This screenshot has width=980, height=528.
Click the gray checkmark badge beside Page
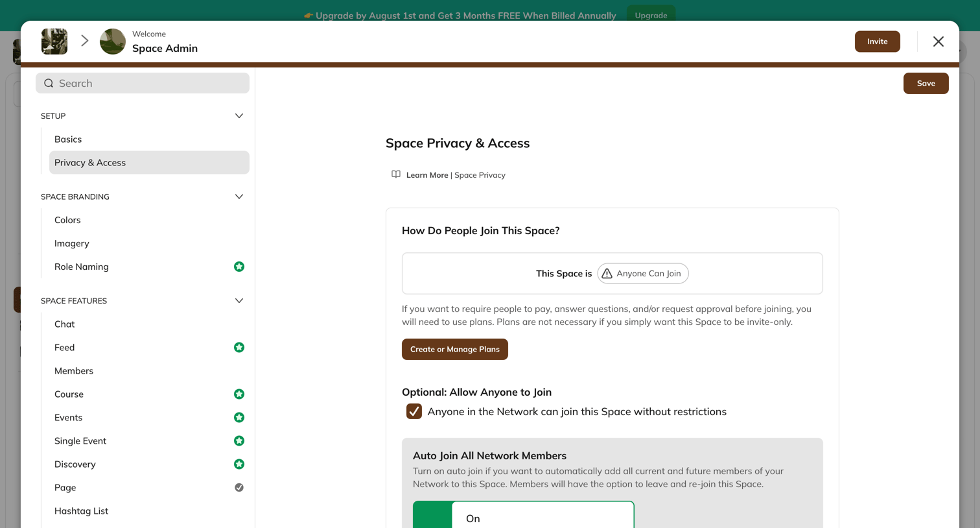click(x=239, y=488)
